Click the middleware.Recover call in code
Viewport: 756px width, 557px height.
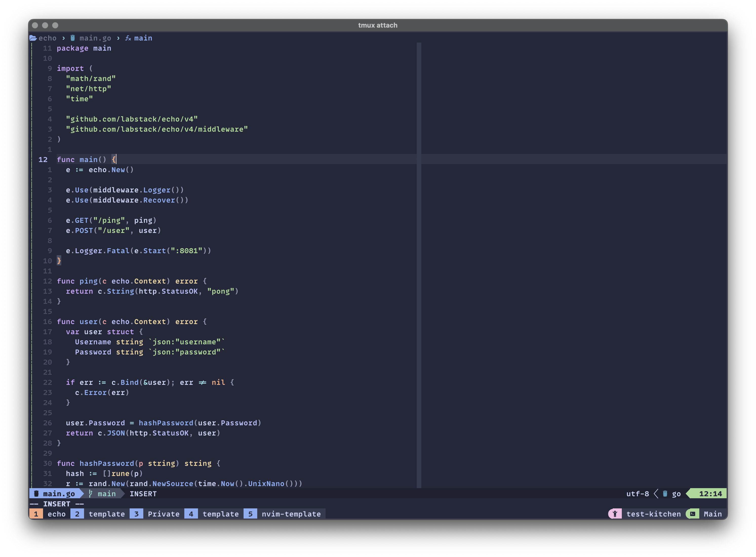[159, 200]
